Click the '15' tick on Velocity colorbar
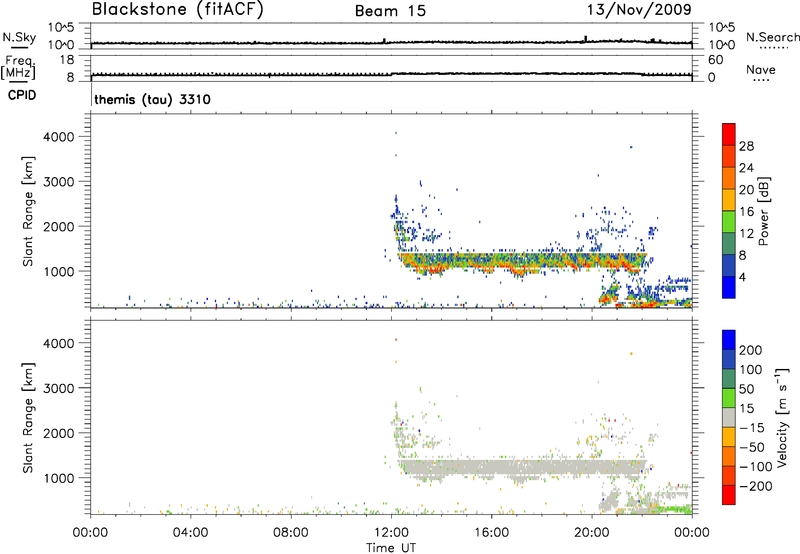 (x=746, y=409)
